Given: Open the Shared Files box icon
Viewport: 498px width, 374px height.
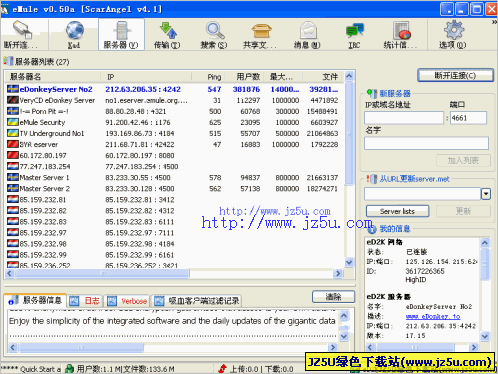Looking at the screenshot, I should [x=261, y=31].
